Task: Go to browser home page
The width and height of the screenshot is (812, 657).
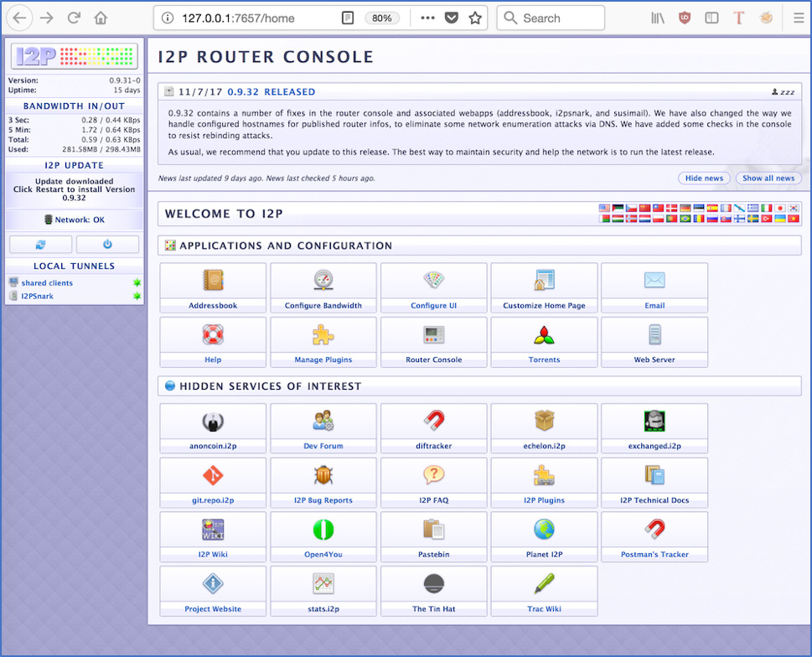Action: pyautogui.click(x=101, y=18)
